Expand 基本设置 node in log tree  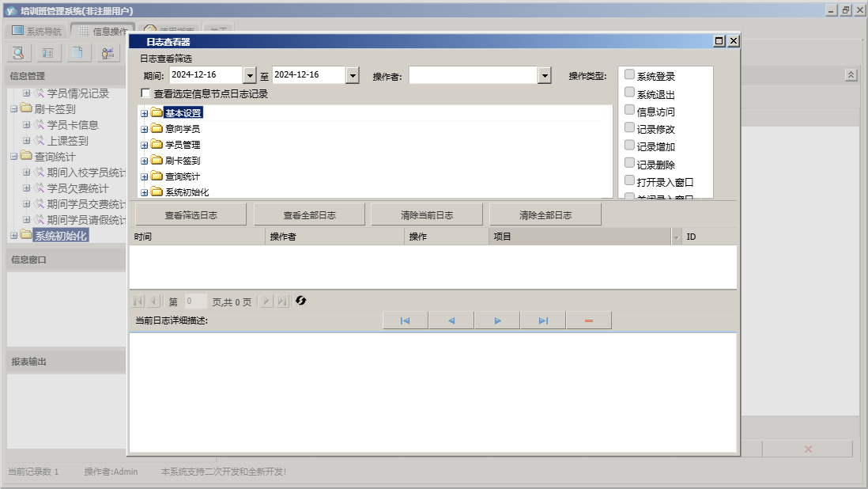click(145, 113)
